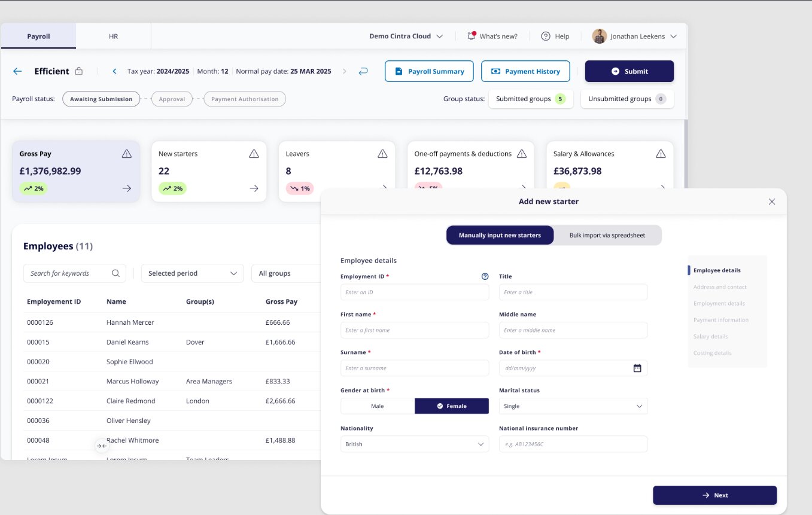Viewport: 812px width, 515px height.
Task: Click the arrow on New starters card
Action: click(x=254, y=188)
